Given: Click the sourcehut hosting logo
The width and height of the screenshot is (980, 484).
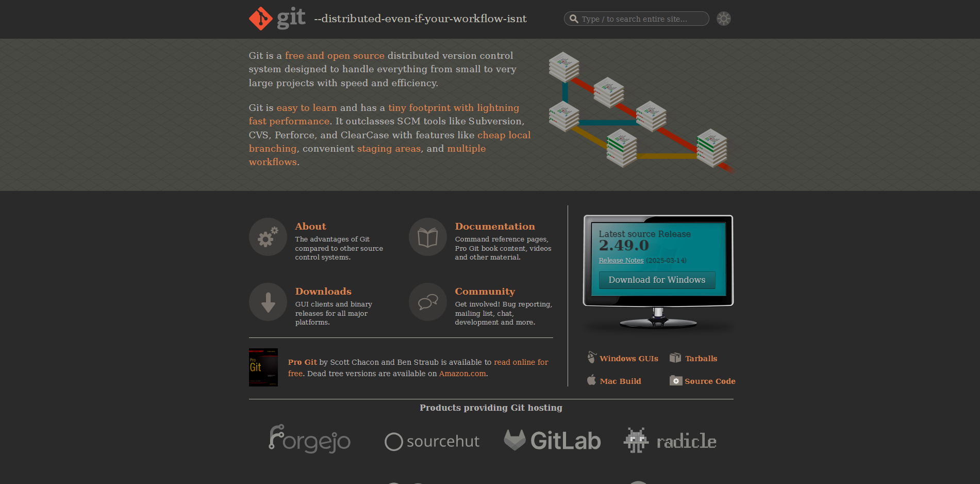Looking at the screenshot, I should click(432, 442).
